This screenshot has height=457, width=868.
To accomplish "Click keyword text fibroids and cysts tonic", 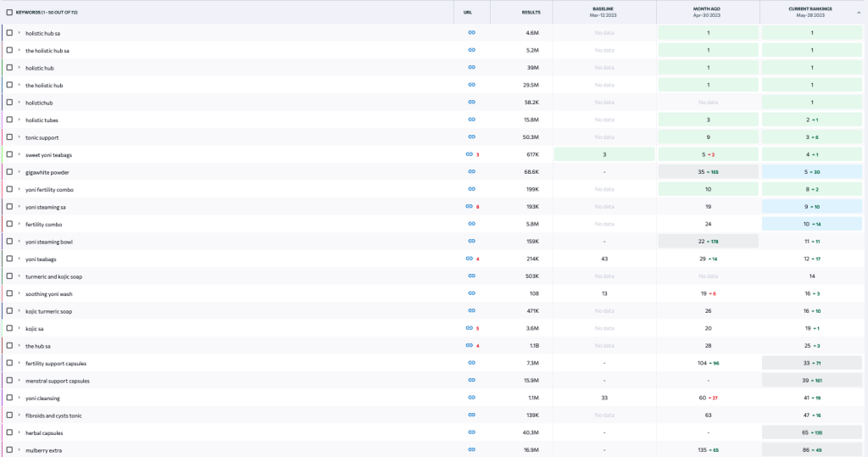I will point(54,415).
